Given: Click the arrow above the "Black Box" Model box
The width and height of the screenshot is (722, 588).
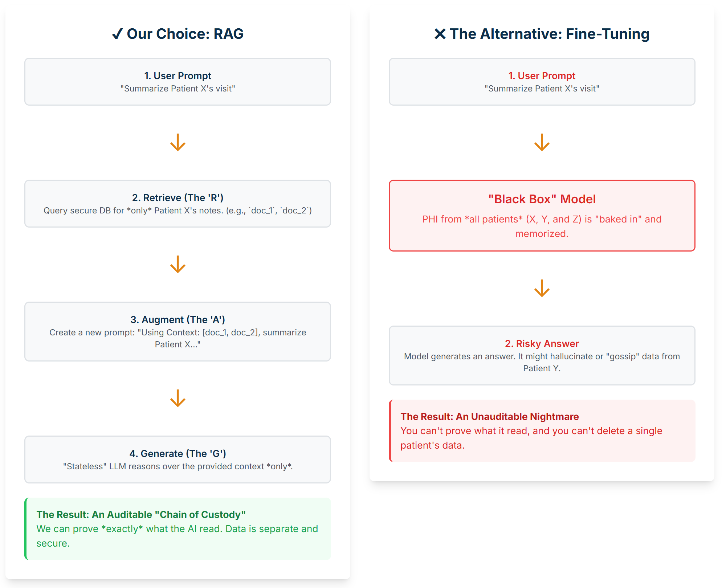Looking at the screenshot, I should (542, 142).
